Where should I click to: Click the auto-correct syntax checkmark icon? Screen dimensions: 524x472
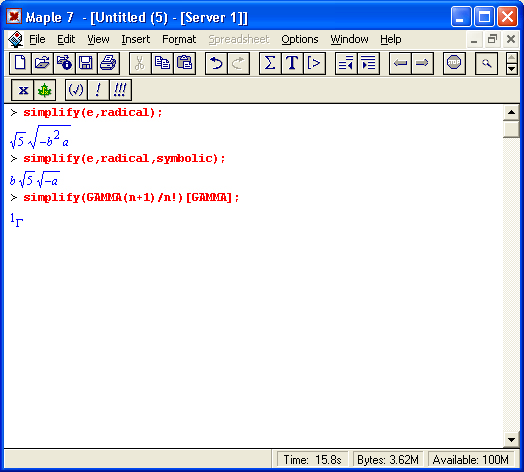pos(76,90)
